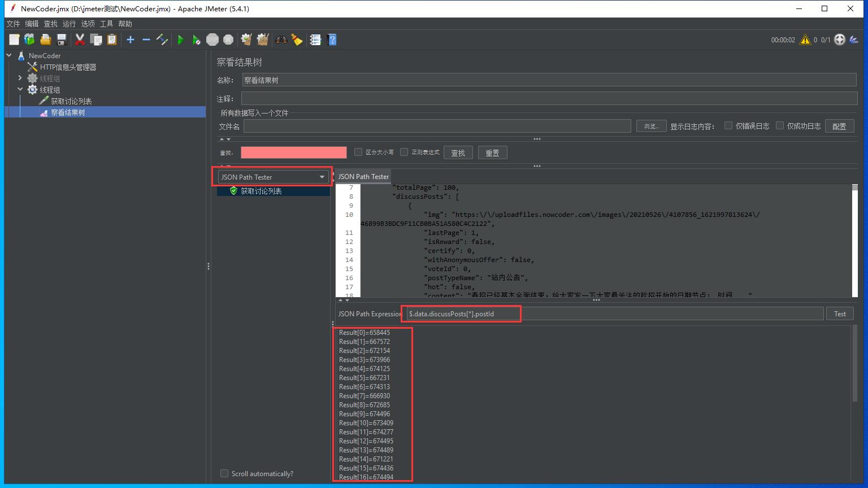868x488 pixels.
Task: Open the Function Helper dialog
Action: (315, 40)
